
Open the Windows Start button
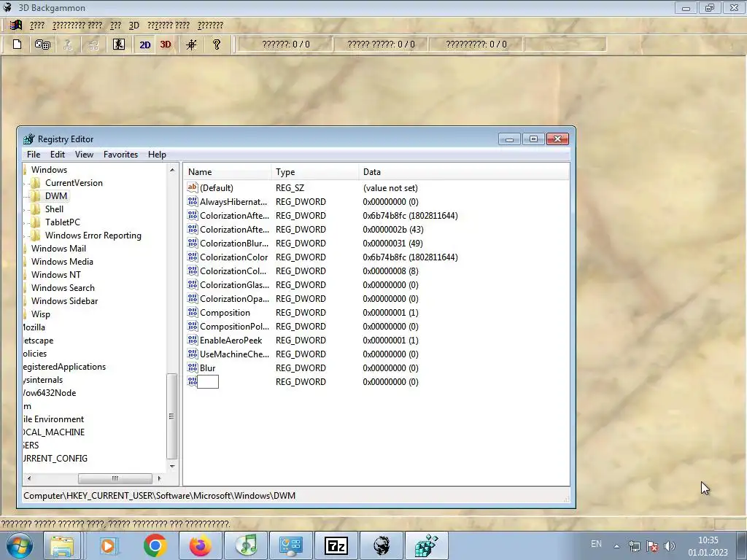(x=20, y=545)
